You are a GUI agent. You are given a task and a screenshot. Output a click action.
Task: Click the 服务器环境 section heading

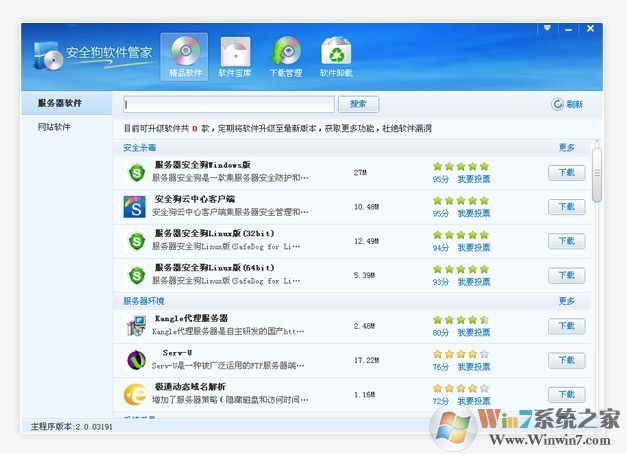[x=144, y=301]
